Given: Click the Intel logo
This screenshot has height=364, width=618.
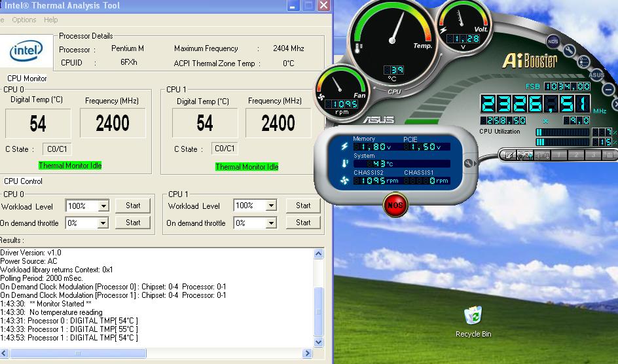Looking at the screenshot, I should [x=26, y=51].
